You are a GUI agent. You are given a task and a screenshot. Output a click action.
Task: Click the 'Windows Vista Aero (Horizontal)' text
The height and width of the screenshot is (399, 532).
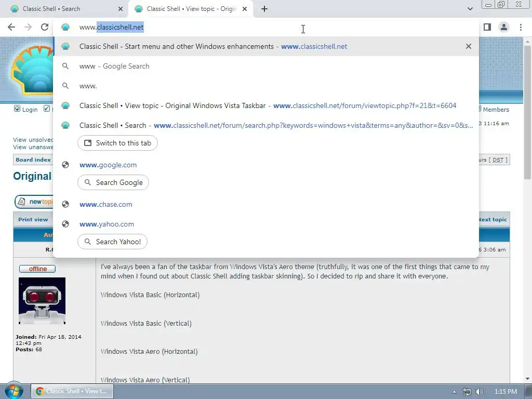[x=149, y=351]
